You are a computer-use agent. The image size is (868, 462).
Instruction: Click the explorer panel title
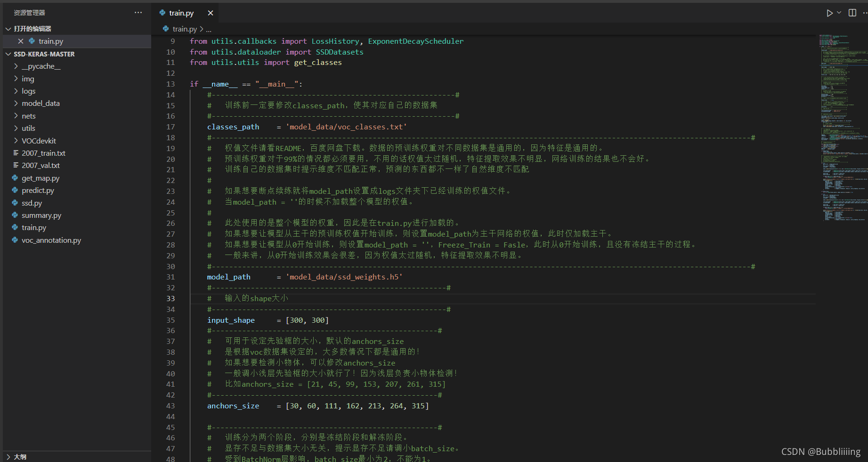(x=29, y=13)
